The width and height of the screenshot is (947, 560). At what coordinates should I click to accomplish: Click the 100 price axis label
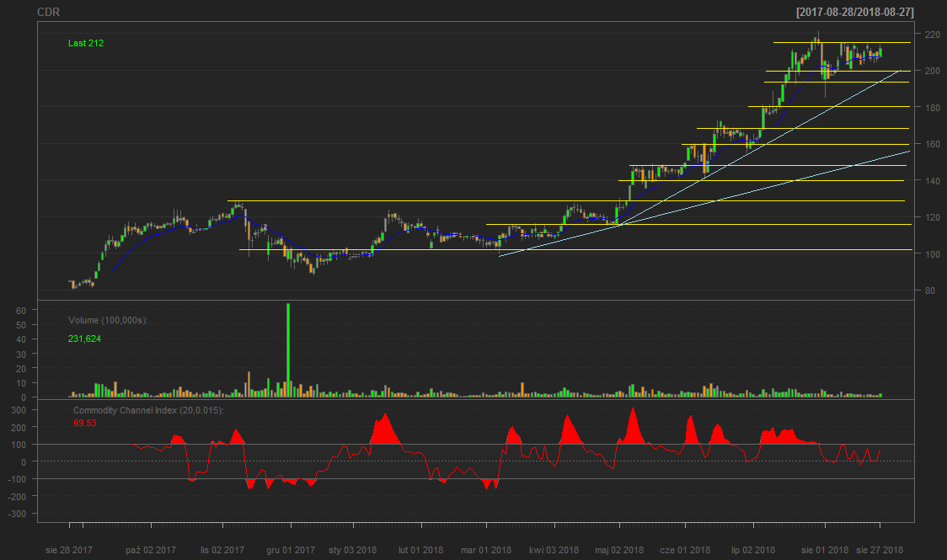pos(932,254)
